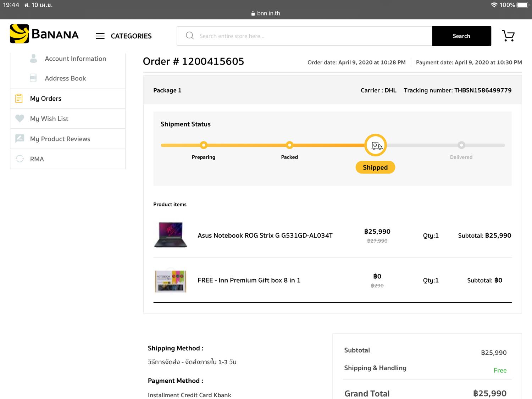Click the Product Reviews pencil icon

pyautogui.click(x=20, y=138)
